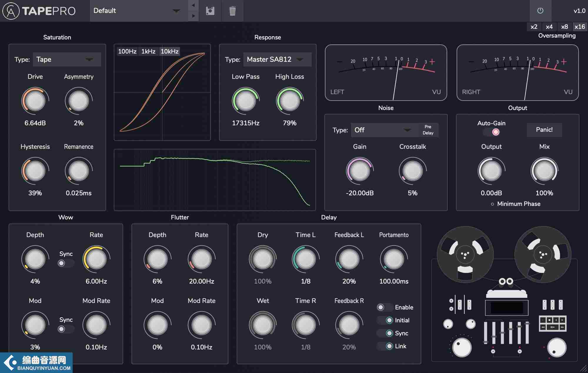Click the TapePro logo icon
588x373 pixels.
point(11,11)
